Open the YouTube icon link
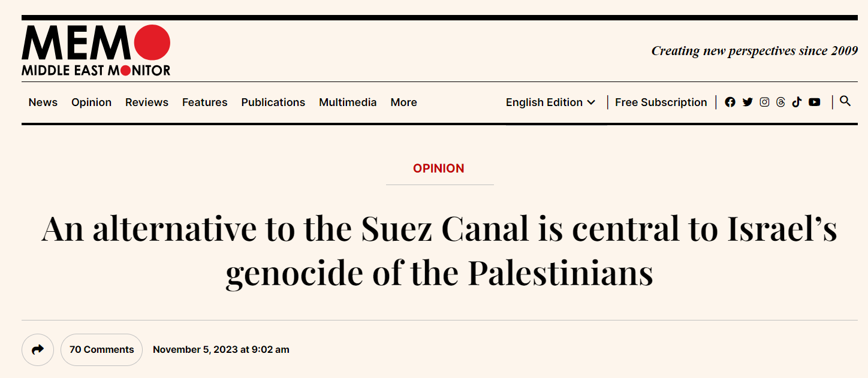Screen dimensions: 868x378 pos(814,102)
